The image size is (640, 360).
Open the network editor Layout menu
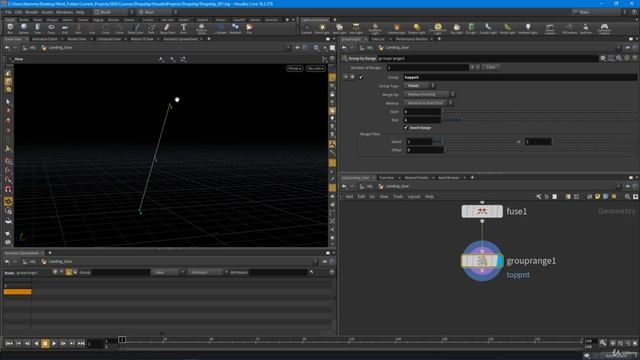[x=413, y=197]
